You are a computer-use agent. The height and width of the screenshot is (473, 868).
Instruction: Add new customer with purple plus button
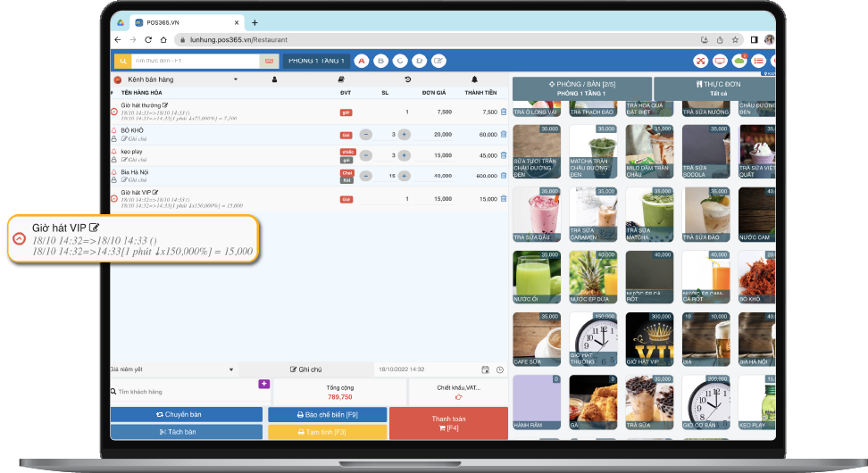[264, 384]
